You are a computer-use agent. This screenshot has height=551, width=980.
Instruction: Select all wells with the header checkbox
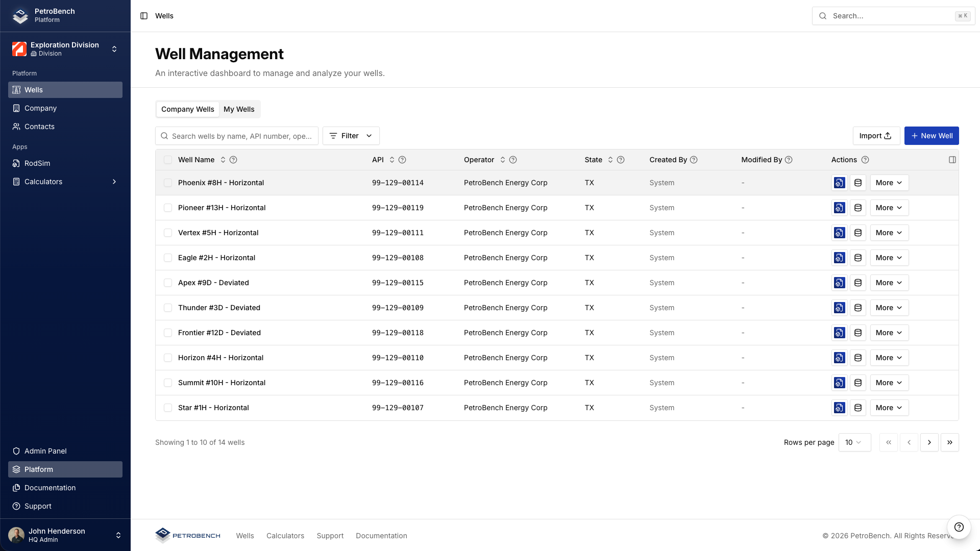click(168, 159)
